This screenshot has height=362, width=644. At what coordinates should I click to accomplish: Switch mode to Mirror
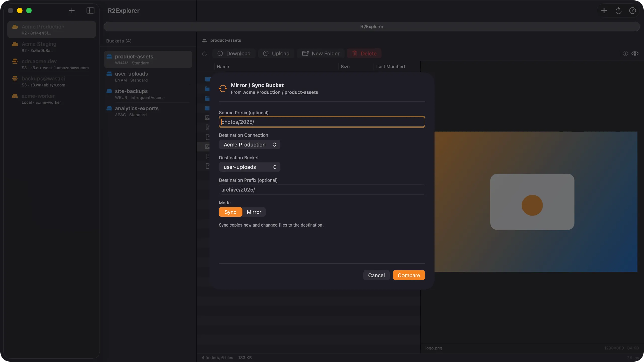click(254, 212)
